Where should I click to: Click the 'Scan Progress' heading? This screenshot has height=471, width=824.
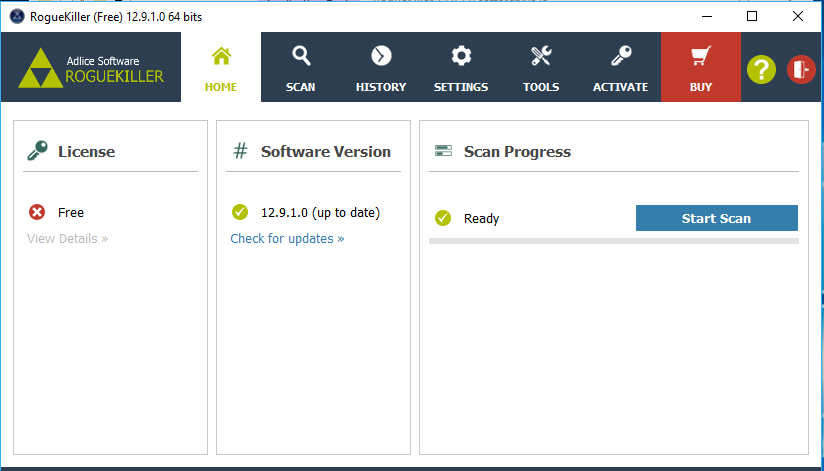517,152
